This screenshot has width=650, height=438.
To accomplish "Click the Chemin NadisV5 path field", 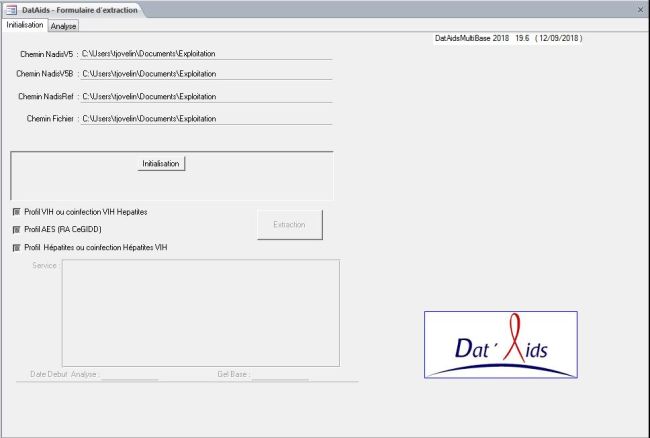I will [205, 53].
